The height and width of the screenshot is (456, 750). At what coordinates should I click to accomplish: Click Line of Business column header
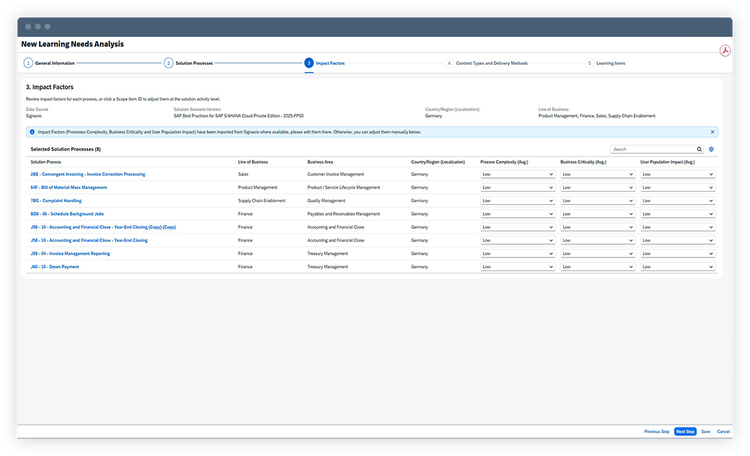coord(253,162)
